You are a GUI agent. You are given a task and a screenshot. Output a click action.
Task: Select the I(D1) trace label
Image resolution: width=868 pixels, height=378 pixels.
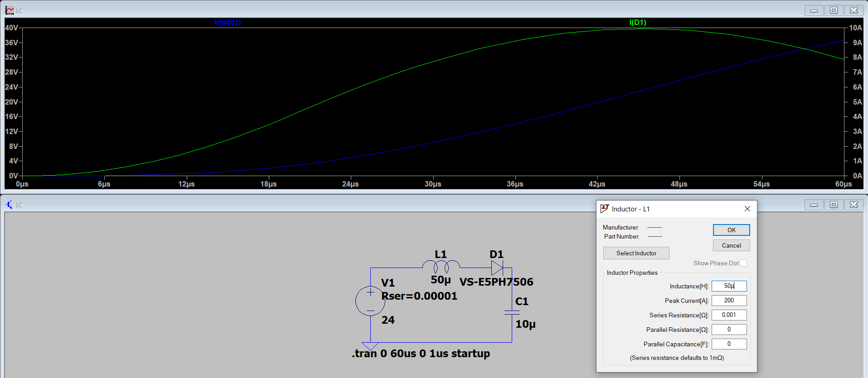(638, 22)
